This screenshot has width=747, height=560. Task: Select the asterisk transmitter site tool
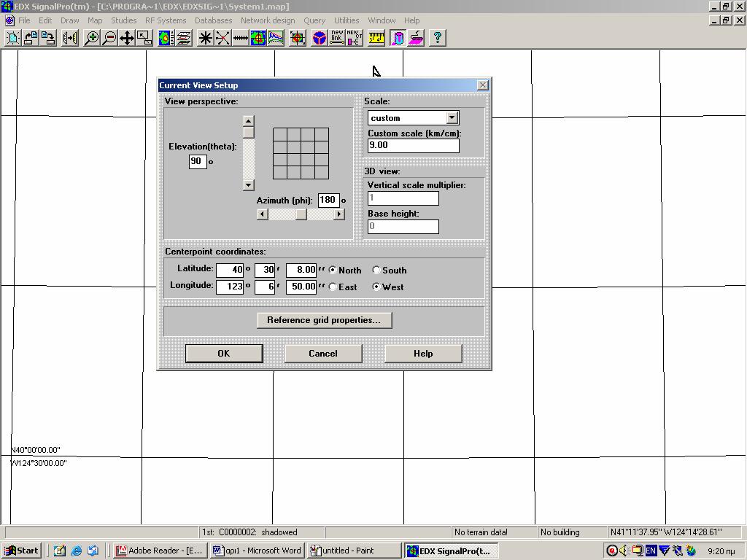coord(205,38)
